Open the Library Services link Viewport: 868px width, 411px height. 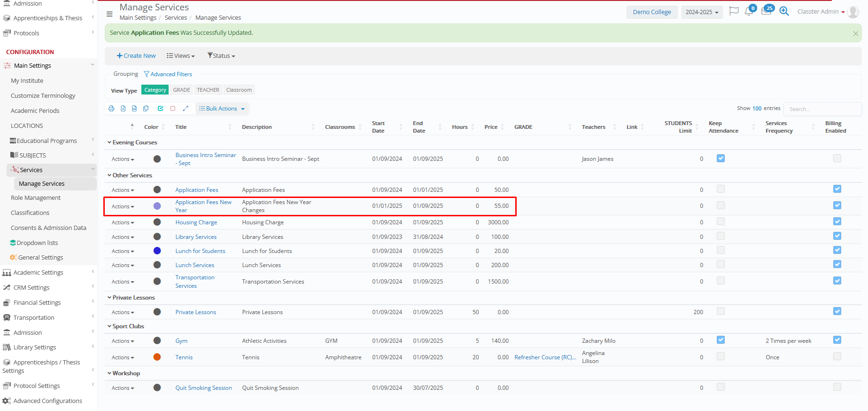tap(196, 237)
